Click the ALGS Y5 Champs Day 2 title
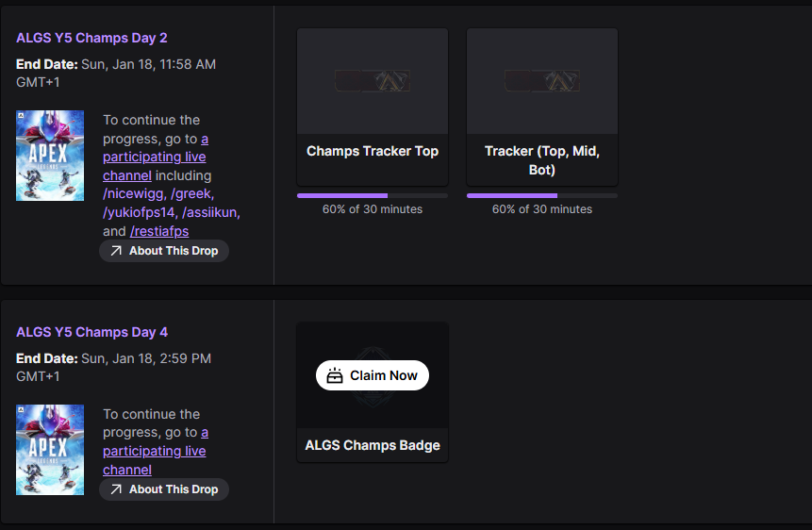The height and width of the screenshot is (530, 812). click(x=91, y=38)
